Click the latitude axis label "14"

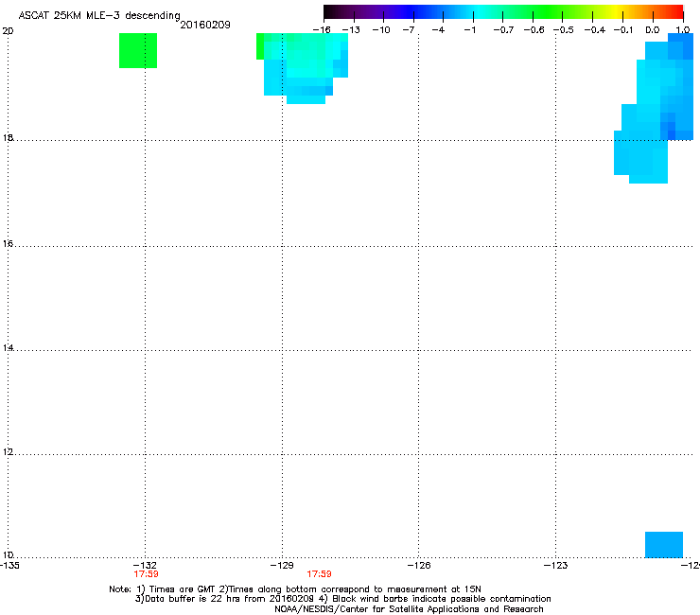tap(8, 348)
